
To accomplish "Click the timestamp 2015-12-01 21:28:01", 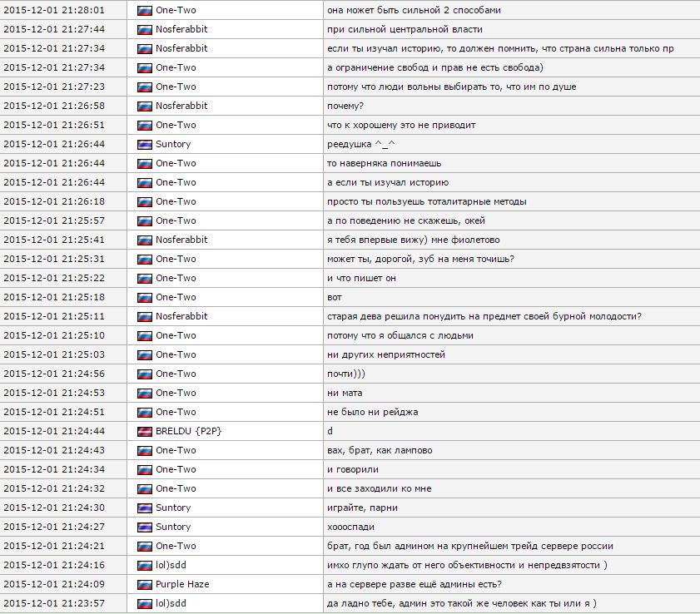I will coord(54,10).
